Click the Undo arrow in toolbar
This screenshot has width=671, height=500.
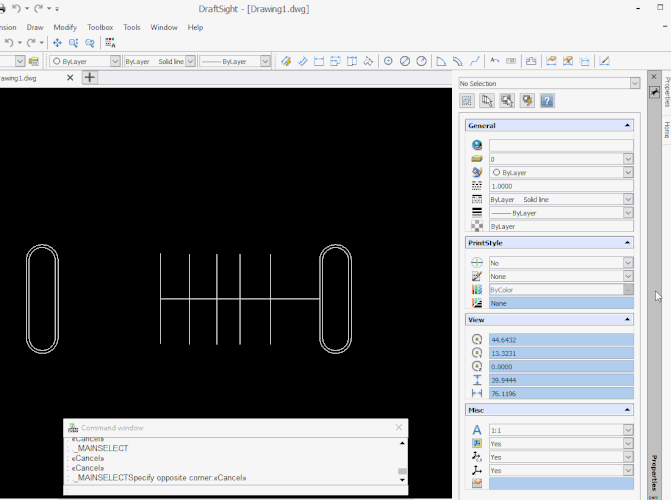tap(9, 43)
